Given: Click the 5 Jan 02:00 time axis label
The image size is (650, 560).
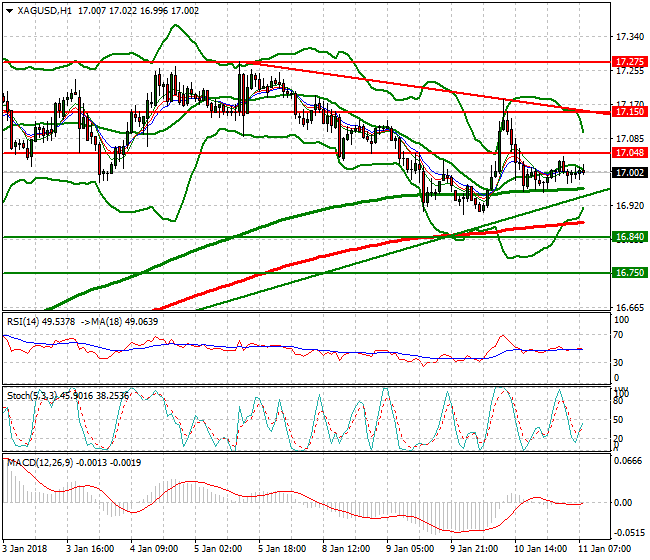Looking at the screenshot, I should [x=218, y=549].
